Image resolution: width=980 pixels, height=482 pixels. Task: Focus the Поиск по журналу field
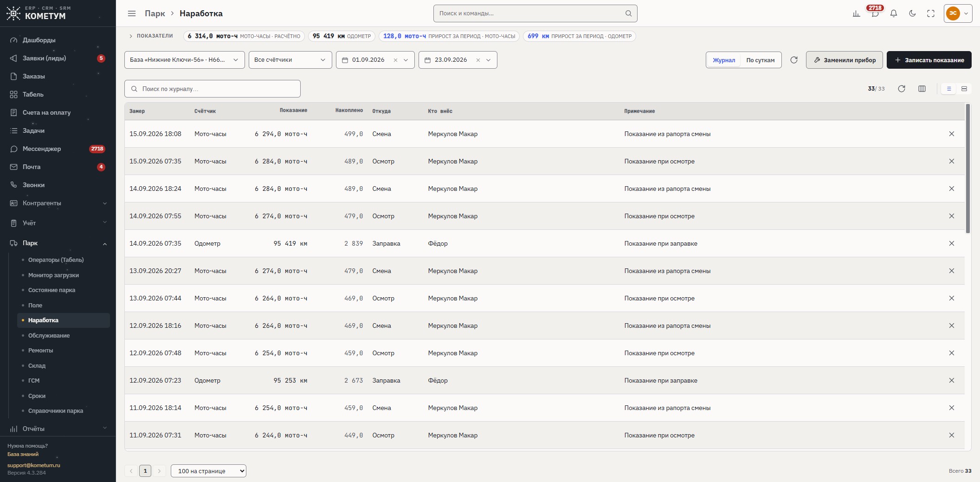(213, 89)
